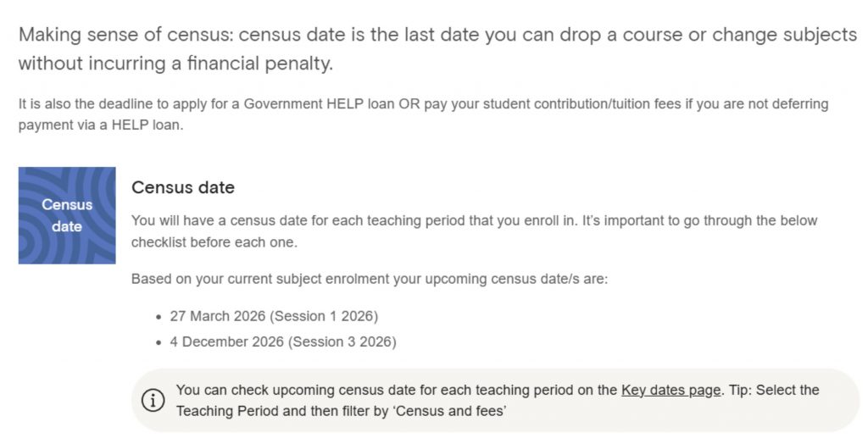This screenshot has width=868, height=444.
Task: Open the Key dates page link
Action: (670, 390)
